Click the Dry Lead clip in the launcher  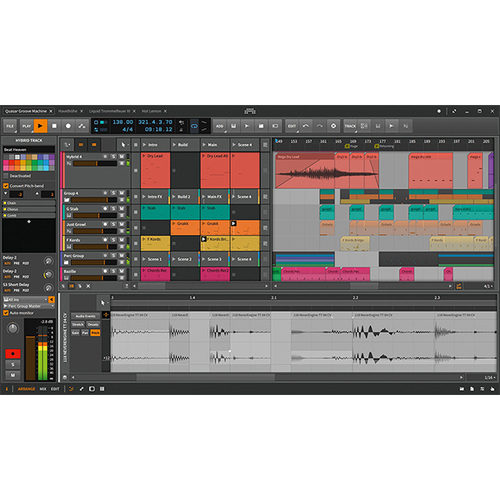(155, 170)
